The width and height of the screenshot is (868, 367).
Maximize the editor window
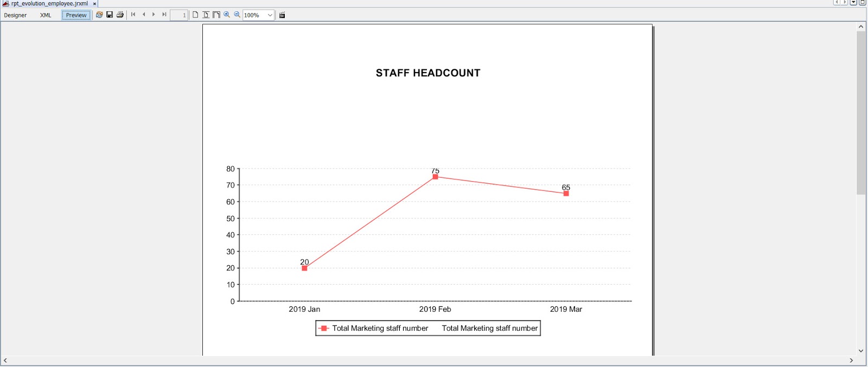(x=863, y=2)
